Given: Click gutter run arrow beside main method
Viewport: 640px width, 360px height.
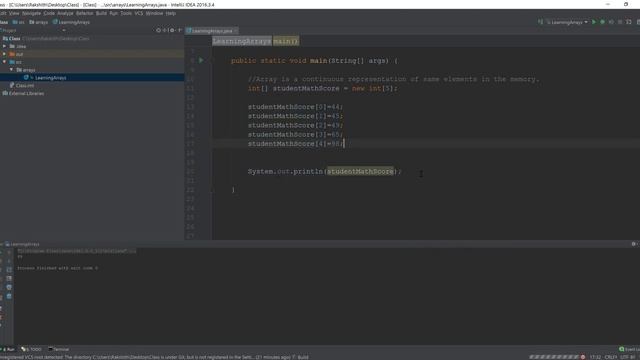Looking at the screenshot, I should point(201,60).
